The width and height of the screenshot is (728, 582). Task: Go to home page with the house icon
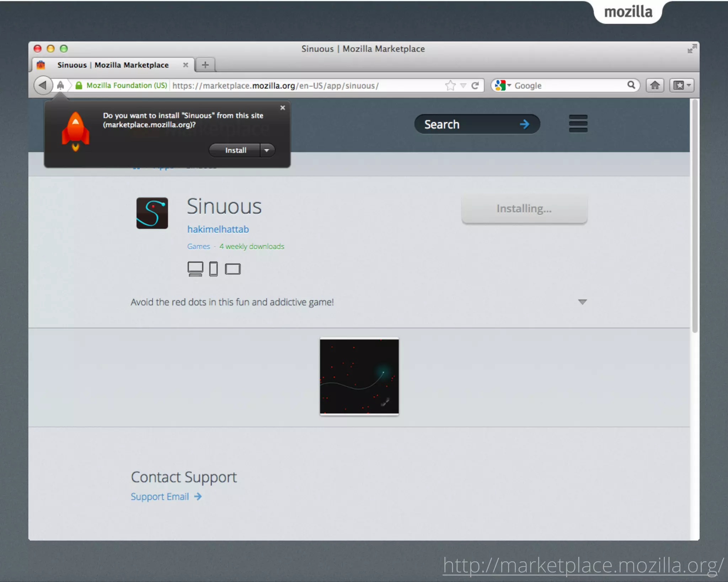(655, 85)
